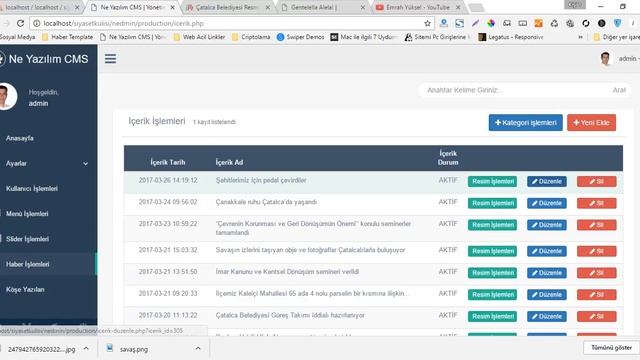Screen dimensions: 640x360
Task: Bookmark page with the star icon
Action: click(427, 23)
